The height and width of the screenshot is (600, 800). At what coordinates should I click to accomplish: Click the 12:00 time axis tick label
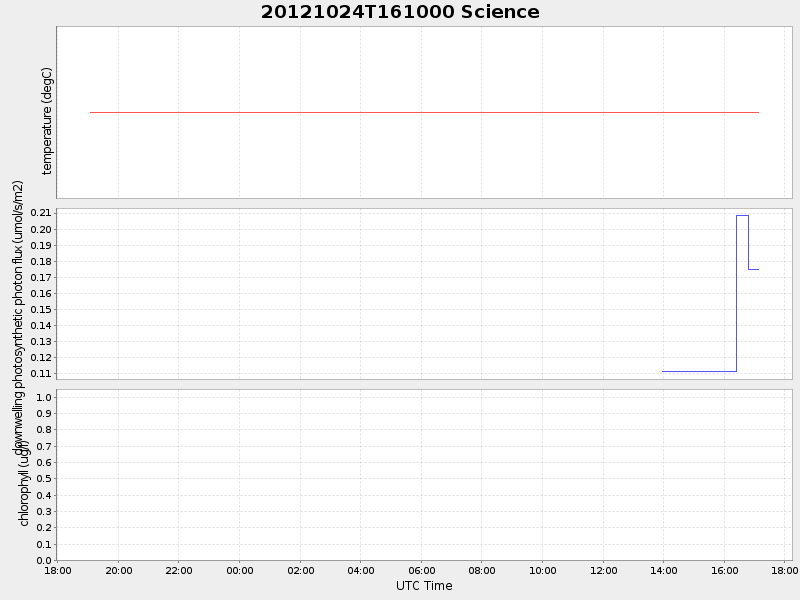(x=603, y=570)
